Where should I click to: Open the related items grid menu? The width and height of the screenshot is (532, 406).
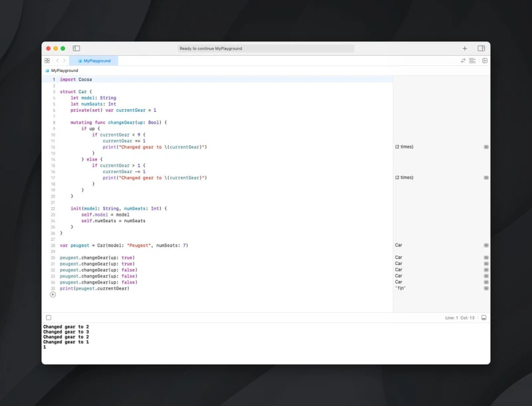tap(47, 61)
